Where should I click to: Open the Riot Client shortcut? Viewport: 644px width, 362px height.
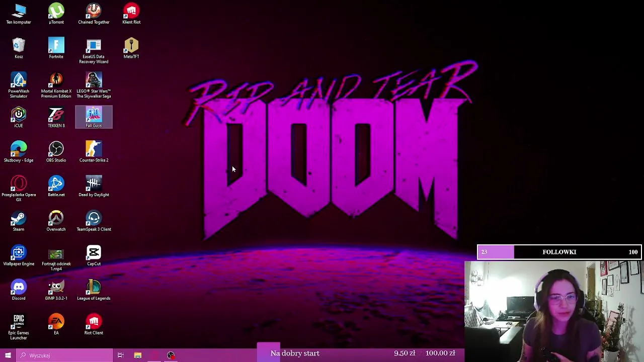tap(94, 325)
